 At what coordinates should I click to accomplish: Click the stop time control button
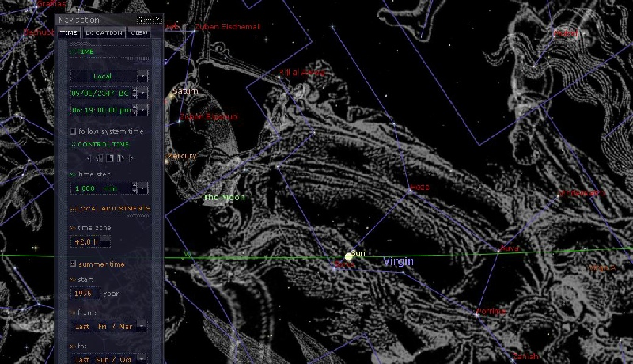coord(110,158)
